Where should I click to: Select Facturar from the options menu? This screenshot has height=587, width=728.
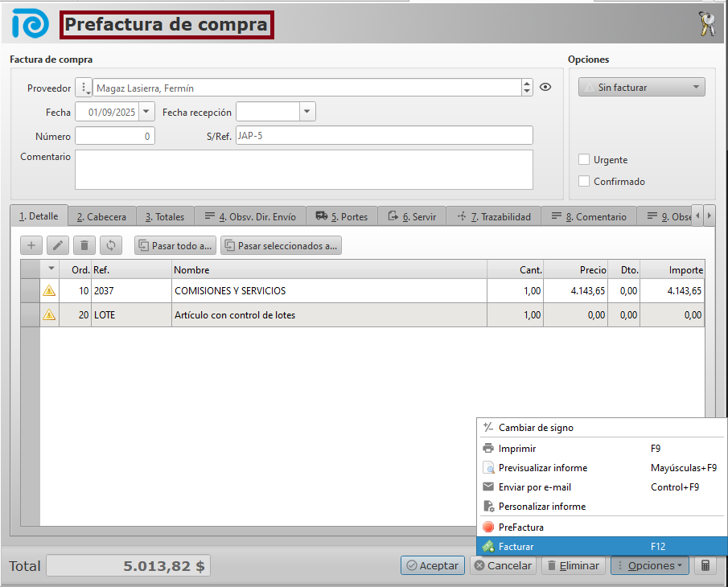[516, 547]
